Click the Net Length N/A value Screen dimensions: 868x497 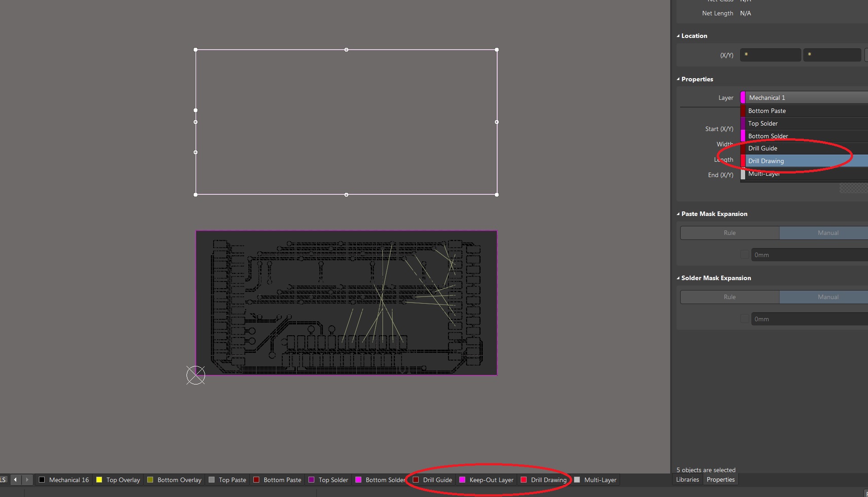(x=746, y=13)
